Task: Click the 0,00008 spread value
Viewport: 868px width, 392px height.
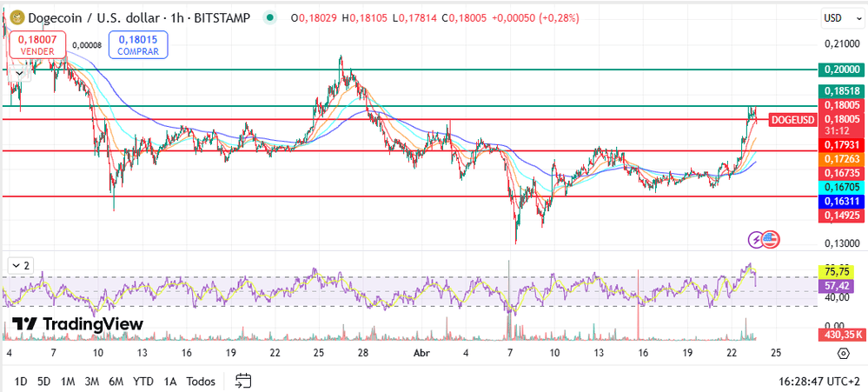Action: pyautogui.click(x=87, y=45)
